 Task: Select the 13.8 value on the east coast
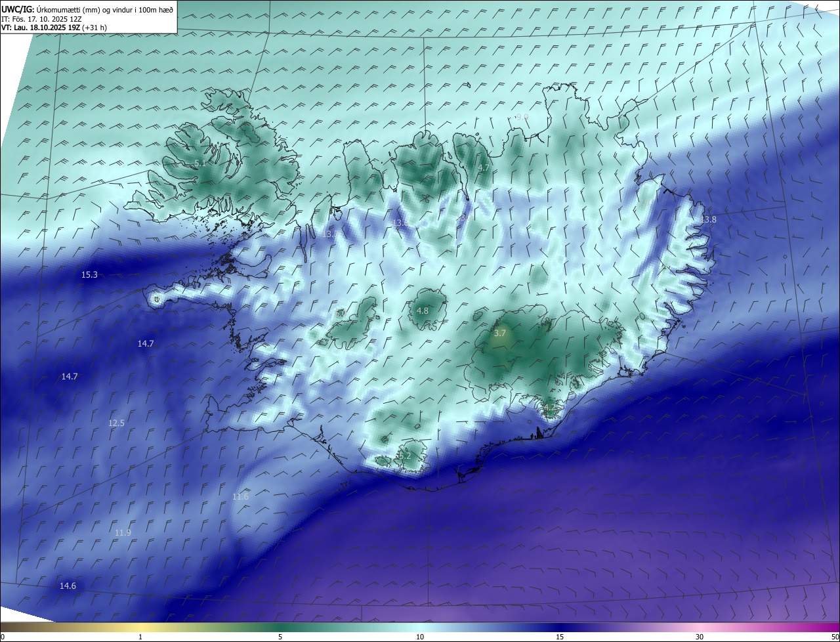pyautogui.click(x=708, y=220)
